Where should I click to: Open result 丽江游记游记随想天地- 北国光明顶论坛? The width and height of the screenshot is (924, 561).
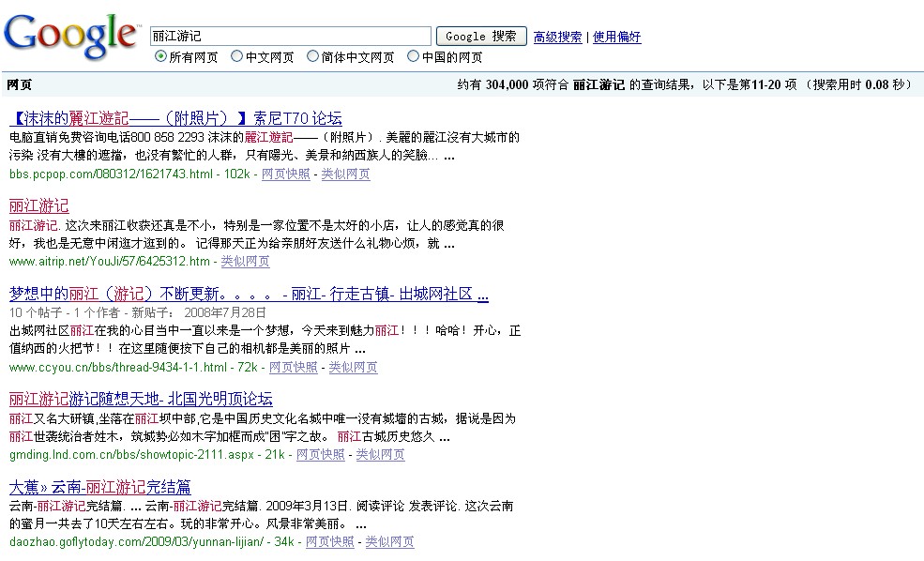(141, 399)
